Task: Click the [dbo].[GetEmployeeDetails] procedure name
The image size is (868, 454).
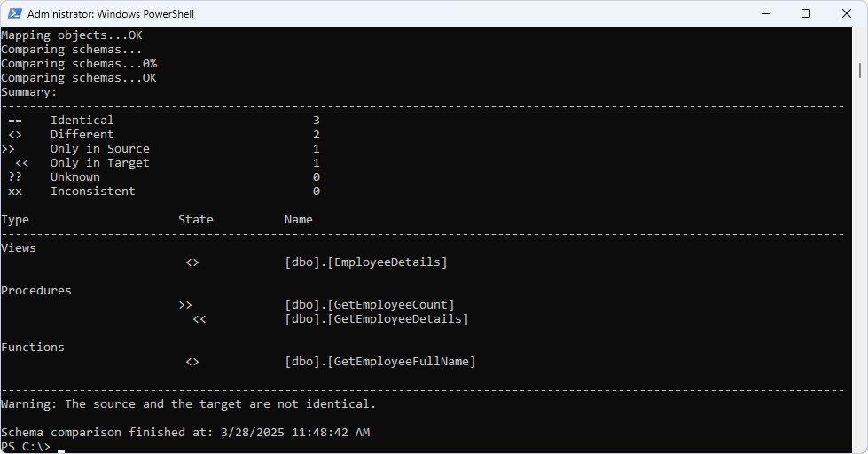Action: 377,319
